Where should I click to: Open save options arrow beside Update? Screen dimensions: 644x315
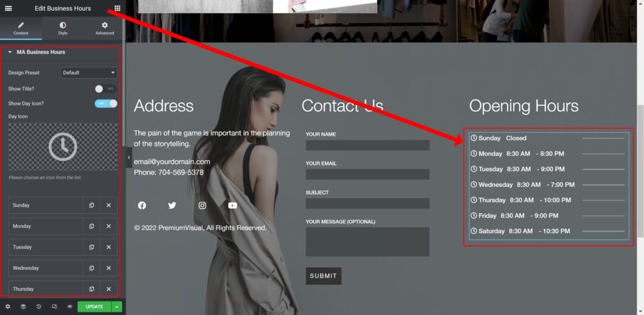tap(117, 307)
